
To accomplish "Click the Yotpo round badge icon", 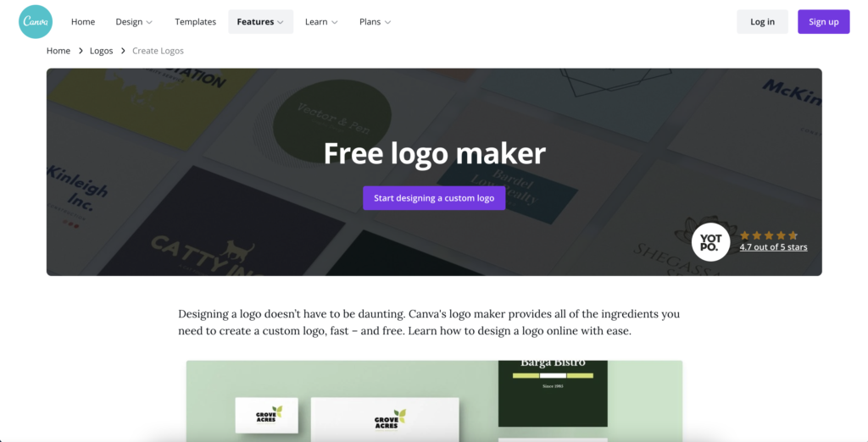I will click(x=710, y=241).
